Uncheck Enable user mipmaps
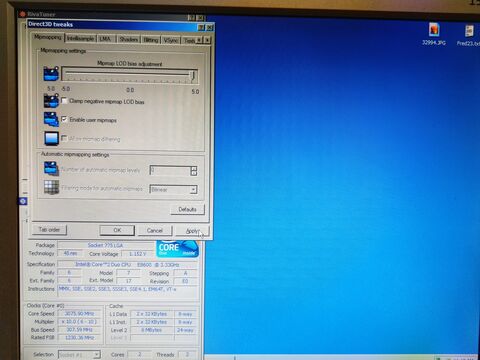 coord(64,119)
